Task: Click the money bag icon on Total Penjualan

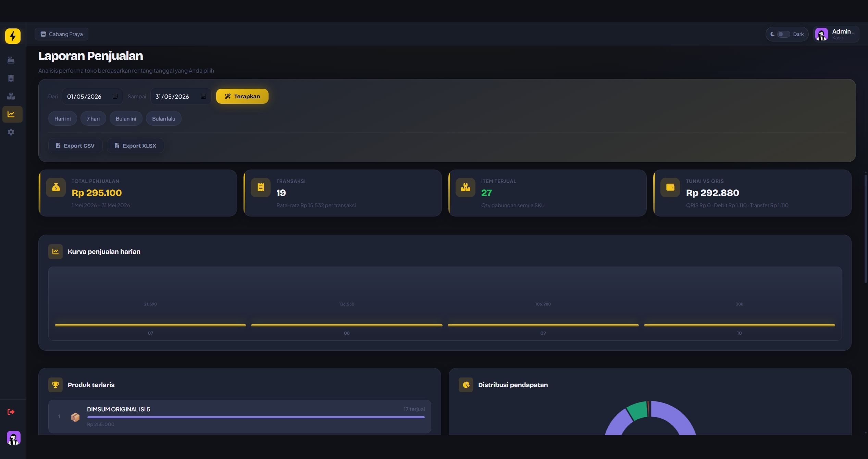Action: click(56, 187)
